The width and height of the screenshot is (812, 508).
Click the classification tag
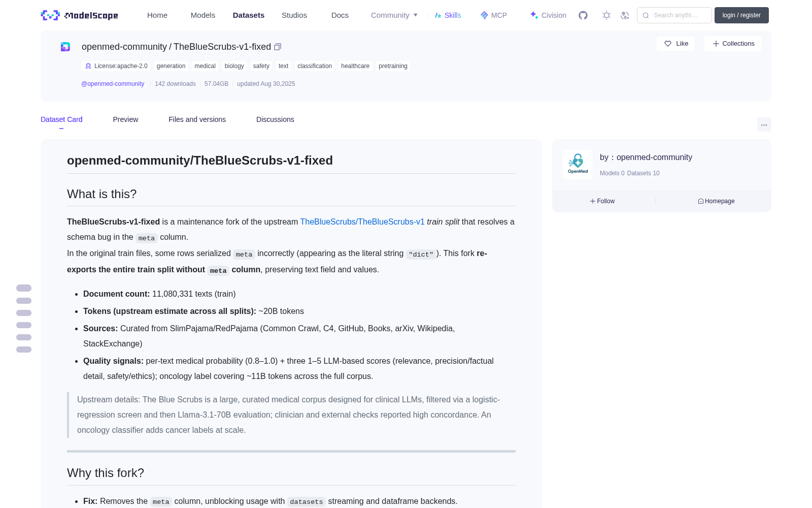pos(315,66)
